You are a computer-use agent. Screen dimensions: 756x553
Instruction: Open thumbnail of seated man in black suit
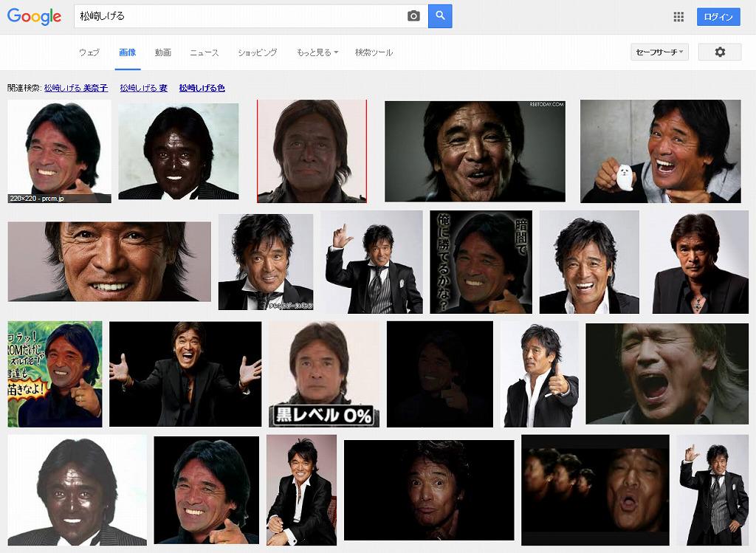click(x=302, y=490)
